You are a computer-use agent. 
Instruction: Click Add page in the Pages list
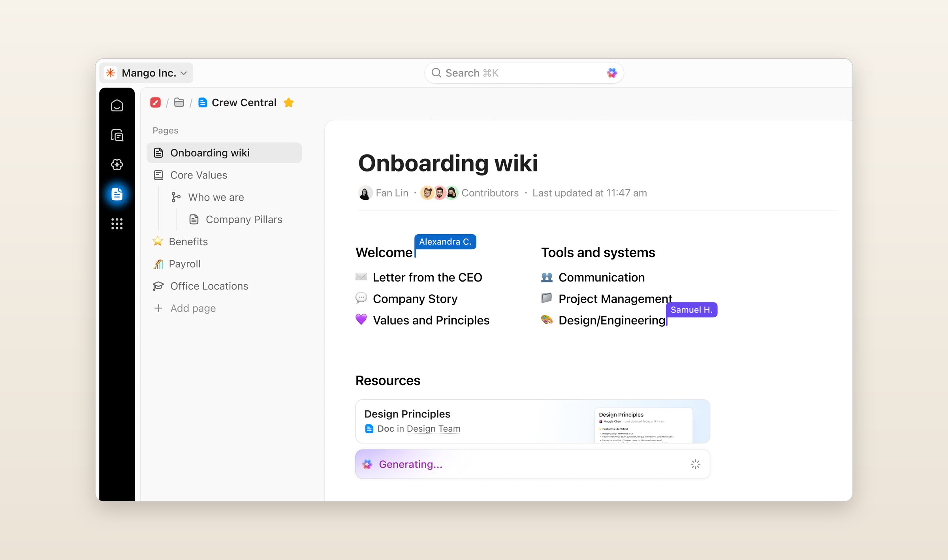(x=193, y=308)
